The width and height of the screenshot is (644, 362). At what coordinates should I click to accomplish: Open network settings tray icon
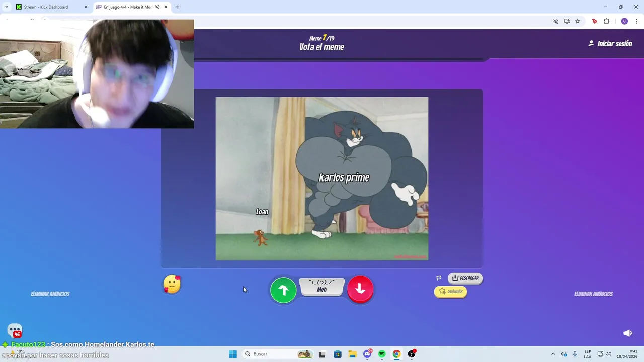pyautogui.click(x=600, y=354)
